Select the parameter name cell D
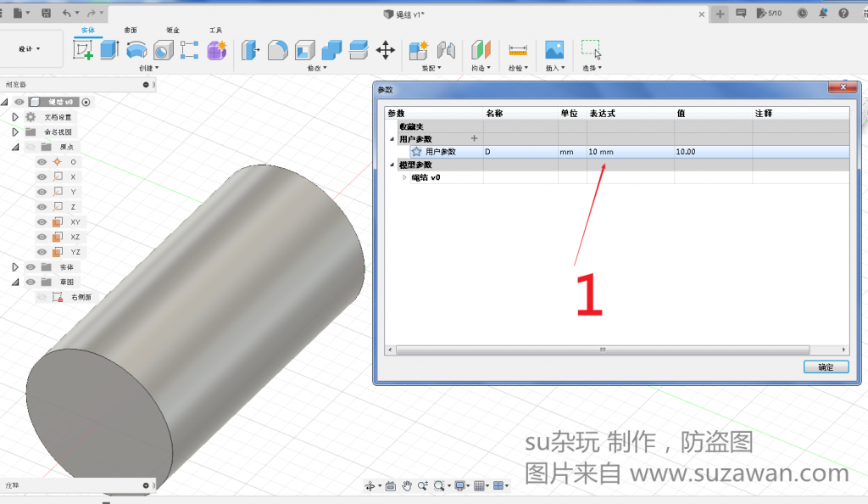 (x=520, y=152)
